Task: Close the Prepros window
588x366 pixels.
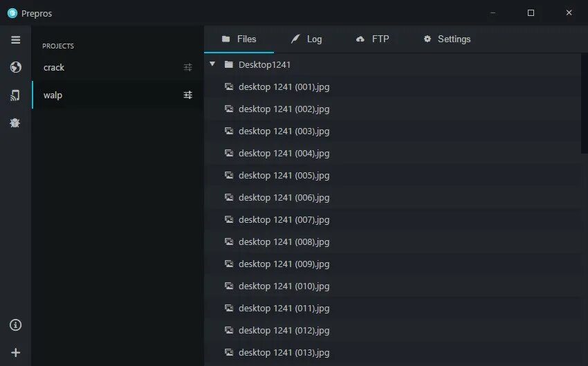Action: pos(569,12)
